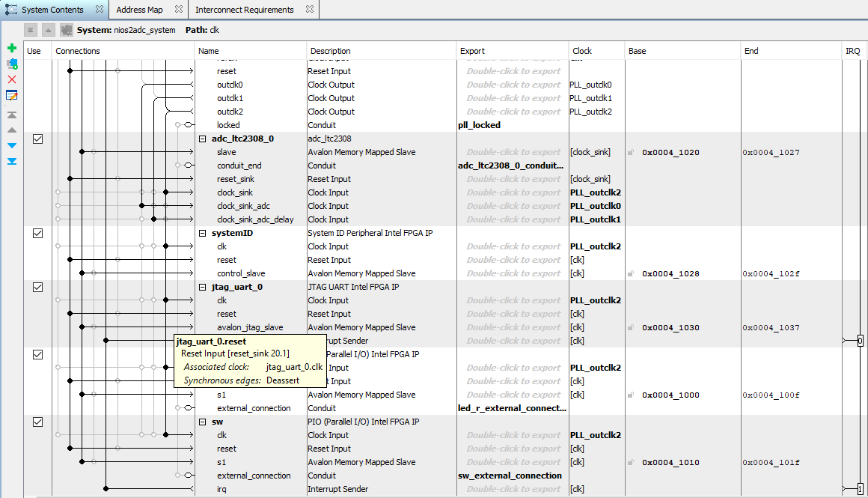
Task: Click lock icon next to base 0x0004_1010
Action: click(x=631, y=463)
